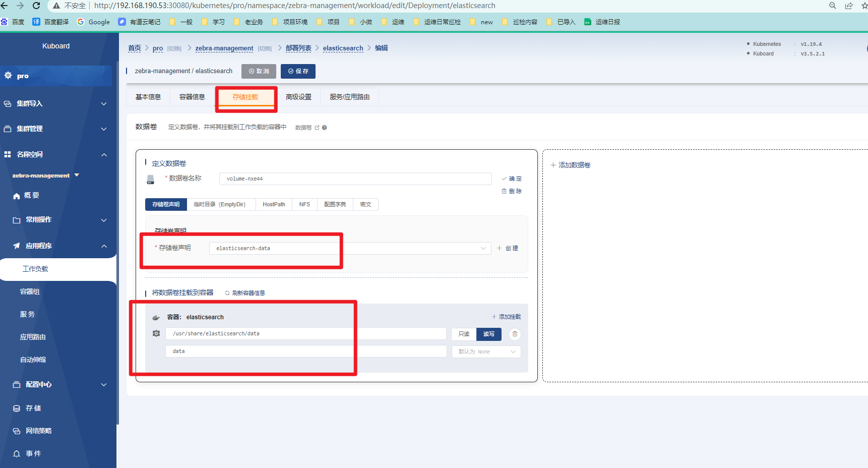The height and width of the screenshot is (468, 868).
Task: Collapse the 名称空间 sidebar menu
Action: pos(55,154)
